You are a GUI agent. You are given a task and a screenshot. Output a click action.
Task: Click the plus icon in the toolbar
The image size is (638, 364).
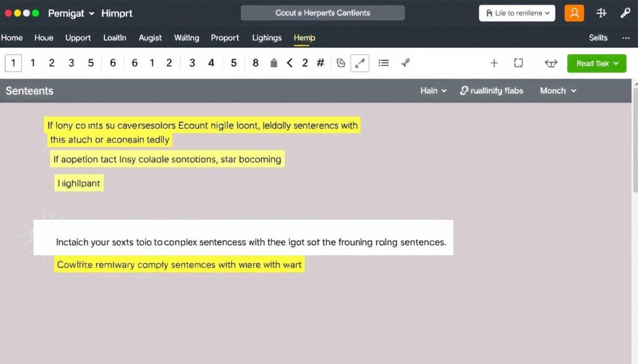494,63
